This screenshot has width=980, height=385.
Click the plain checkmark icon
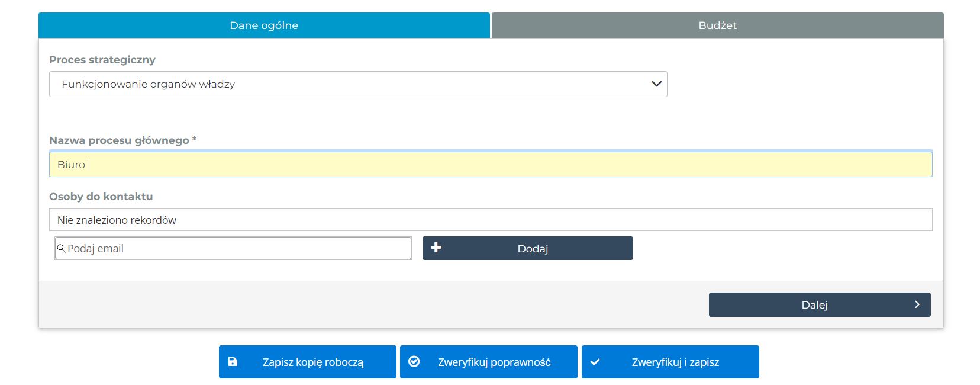595,362
